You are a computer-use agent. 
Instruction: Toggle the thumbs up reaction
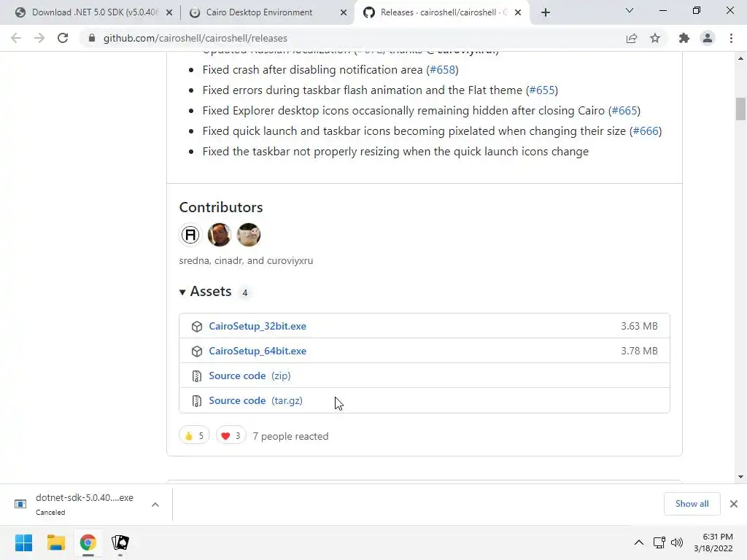tap(194, 436)
